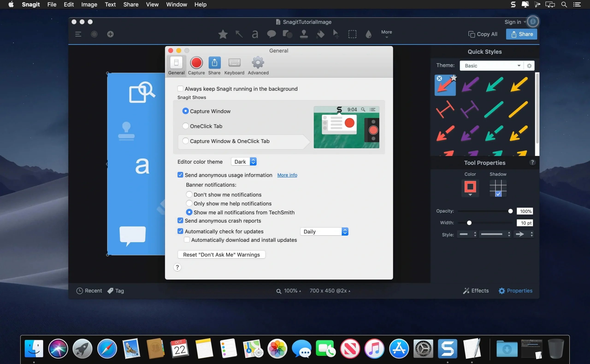
Task: Select the Text tool in toolbar
Action: click(255, 34)
